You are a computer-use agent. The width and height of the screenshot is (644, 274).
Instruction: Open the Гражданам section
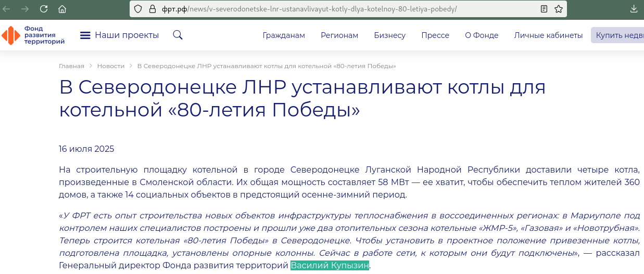point(284,35)
